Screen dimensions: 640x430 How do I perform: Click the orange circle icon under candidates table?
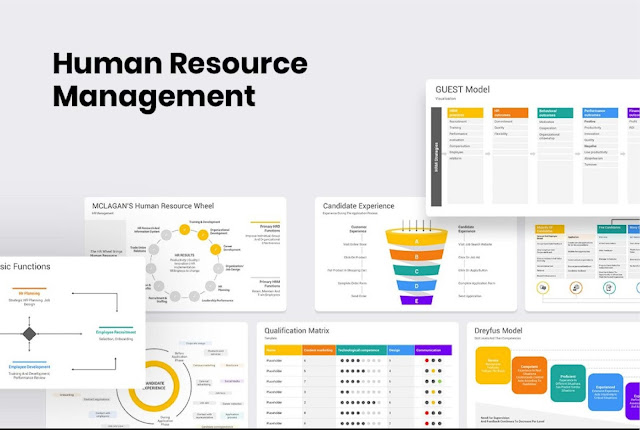pos(576,288)
